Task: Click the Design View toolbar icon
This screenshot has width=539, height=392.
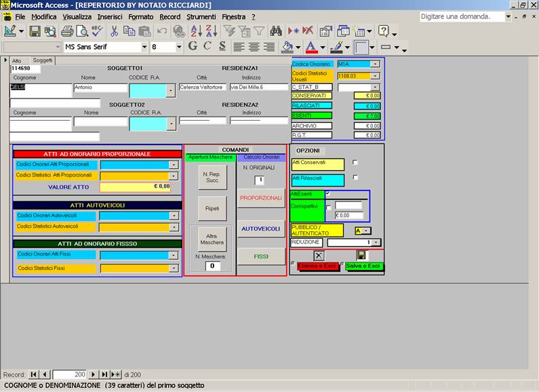Action: pos(10,31)
